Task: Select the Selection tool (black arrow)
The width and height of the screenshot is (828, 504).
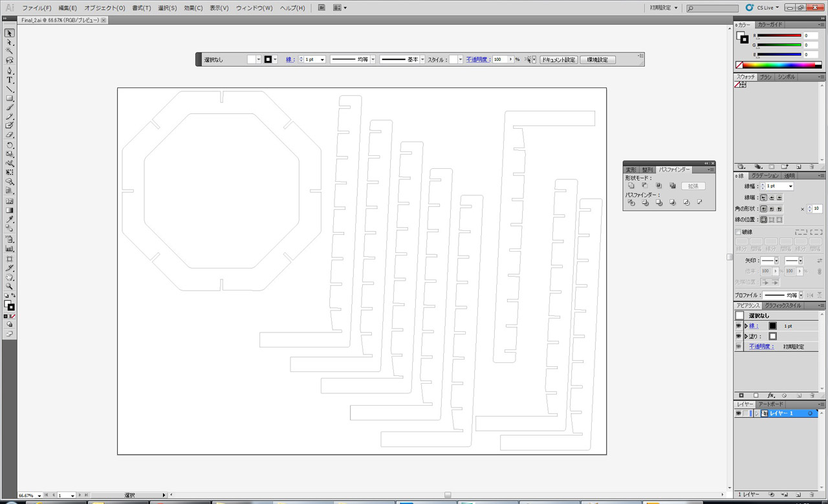Action: click(10, 32)
